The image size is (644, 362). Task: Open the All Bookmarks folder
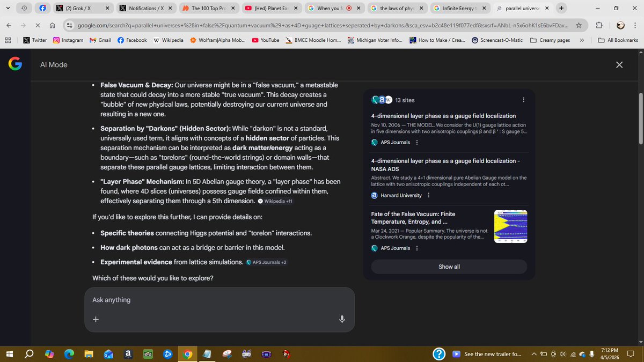pyautogui.click(x=618, y=40)
